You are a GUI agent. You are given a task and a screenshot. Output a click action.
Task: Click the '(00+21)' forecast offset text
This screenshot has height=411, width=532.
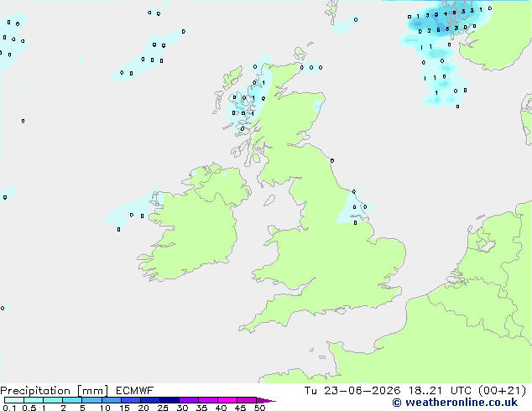point(502,391)
